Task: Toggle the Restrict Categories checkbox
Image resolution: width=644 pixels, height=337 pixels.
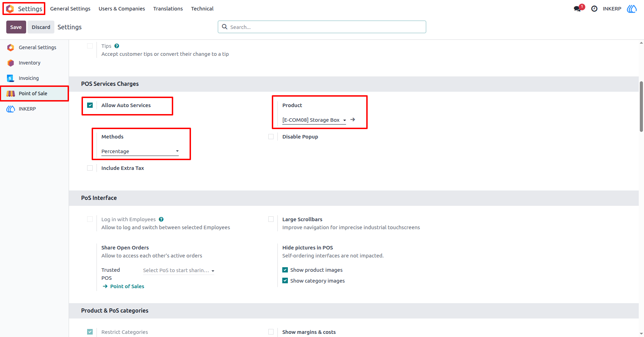Action: (90, 332)
